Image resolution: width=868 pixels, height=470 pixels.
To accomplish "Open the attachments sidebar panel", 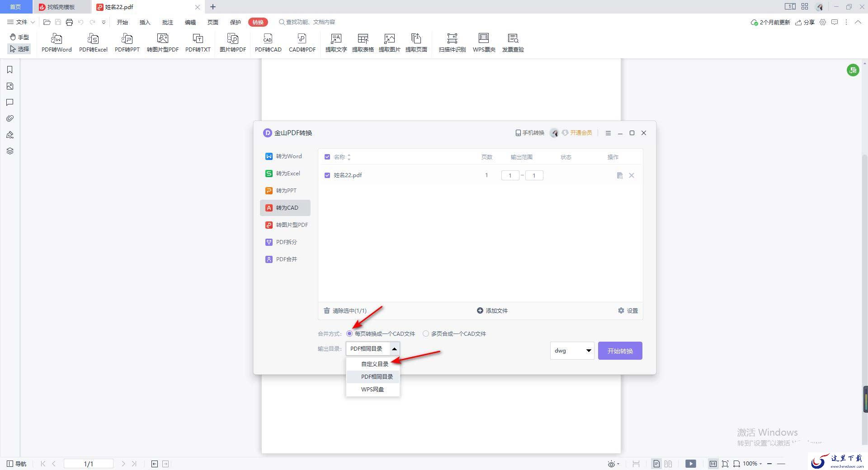I will click(x=10, y=118).
